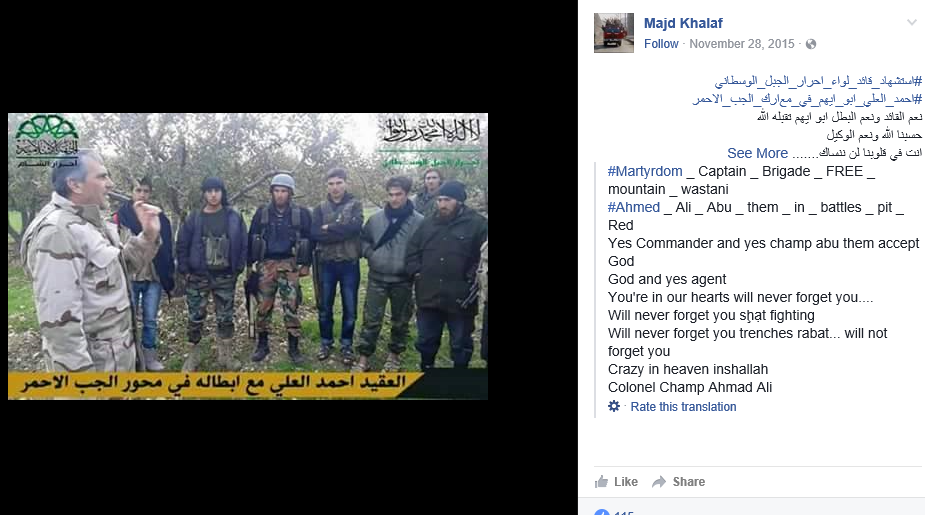925x515 pixels.
Task: Click the thumbs-up Like icon
Action: coord(601,481)
